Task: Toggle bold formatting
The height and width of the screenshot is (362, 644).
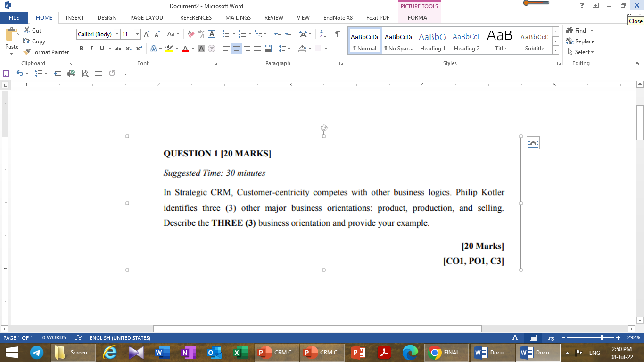Action: [x=81, y=49]
